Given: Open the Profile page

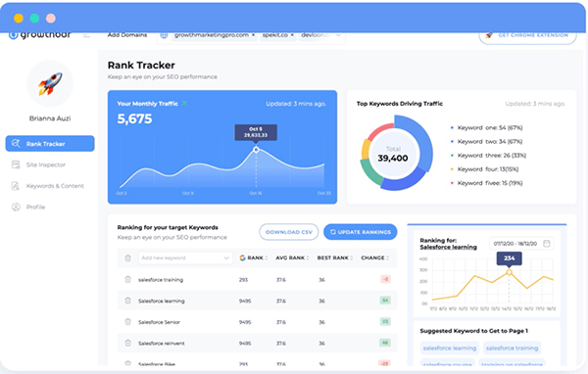Looking at the screenshot, I should point(35,207).
